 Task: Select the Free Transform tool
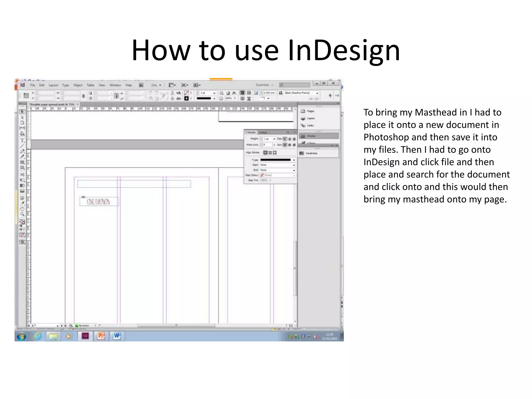(22, 180)
